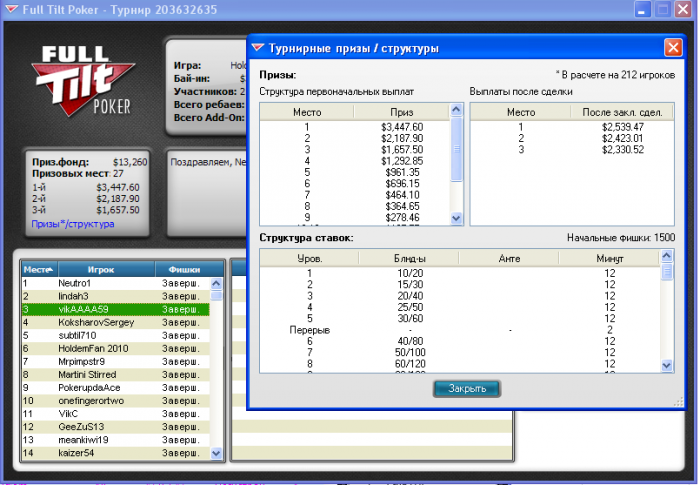Click prize value $364.65
This screenshot has width=700, height=485.
[402, 206]
